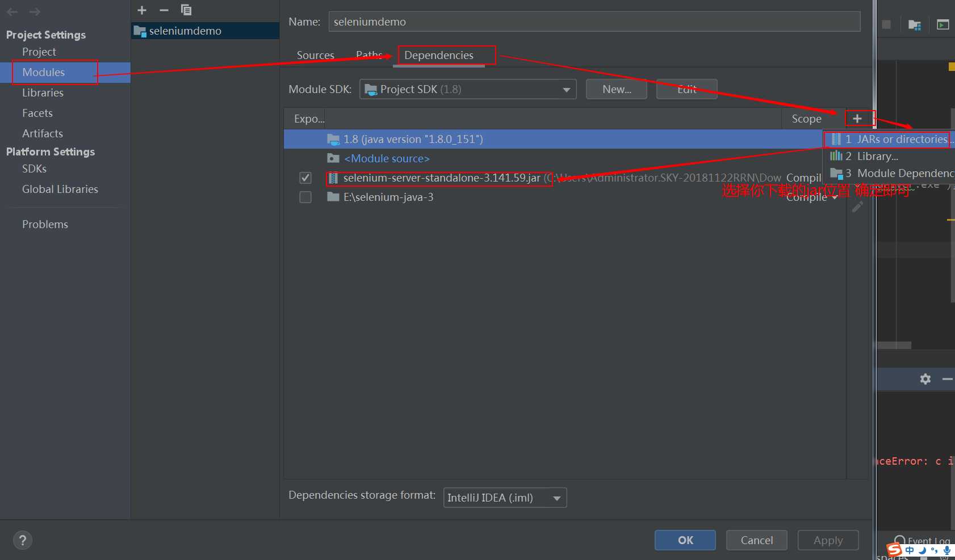Select the seleniumdemo module

point(205,31)
